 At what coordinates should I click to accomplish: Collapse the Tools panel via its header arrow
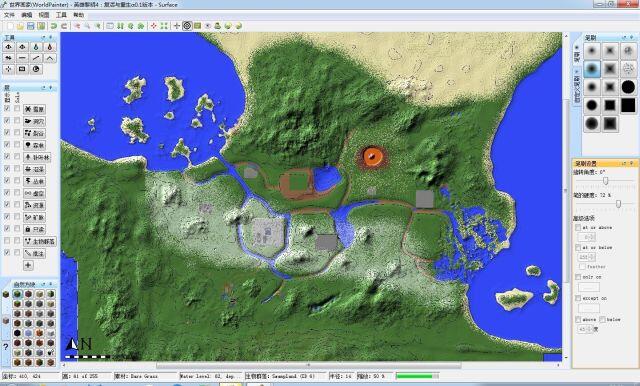(44, 37)
